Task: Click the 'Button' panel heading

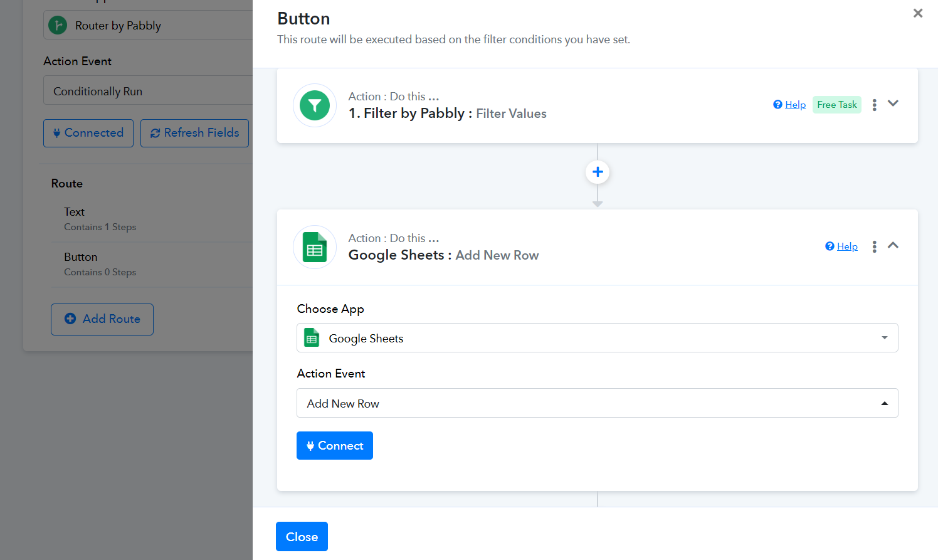Action: (x=304, y=19)
